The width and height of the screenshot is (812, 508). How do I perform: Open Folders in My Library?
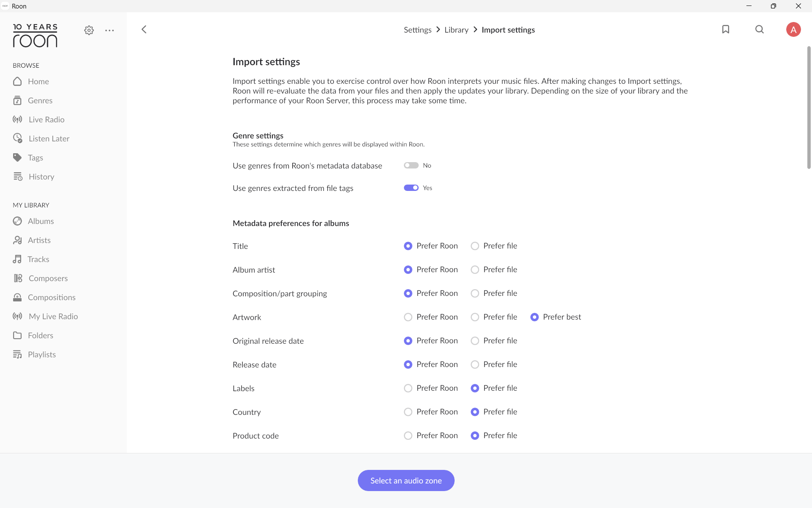click(41, 335)
